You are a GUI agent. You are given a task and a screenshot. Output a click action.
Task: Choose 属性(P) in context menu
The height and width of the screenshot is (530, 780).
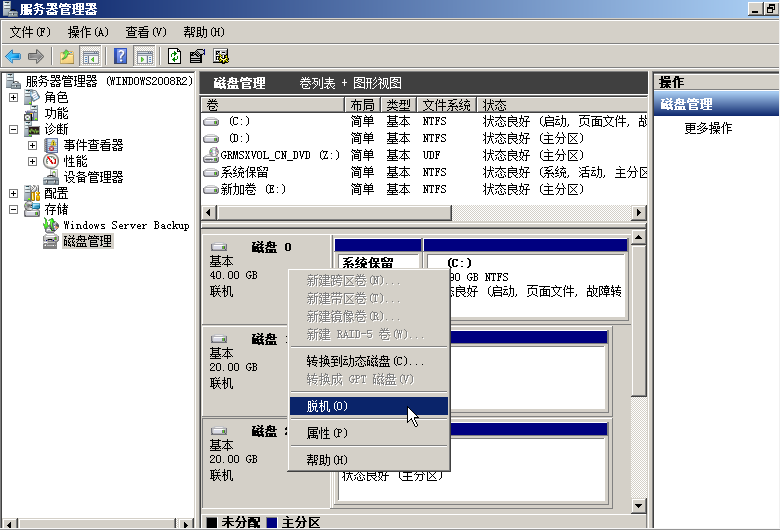369,433
